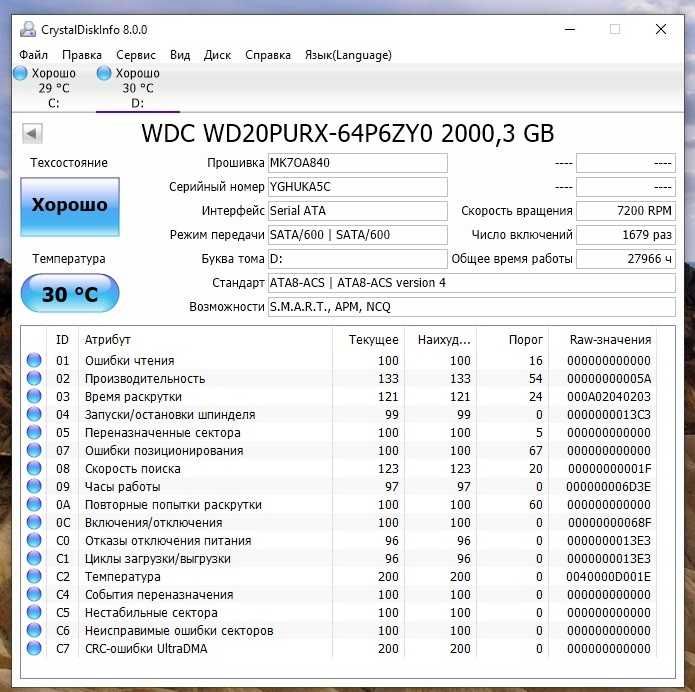Screen dimensions: 695x692
Task: Minimize the CrystalDiskInfo window
Action: click(570, 29)
